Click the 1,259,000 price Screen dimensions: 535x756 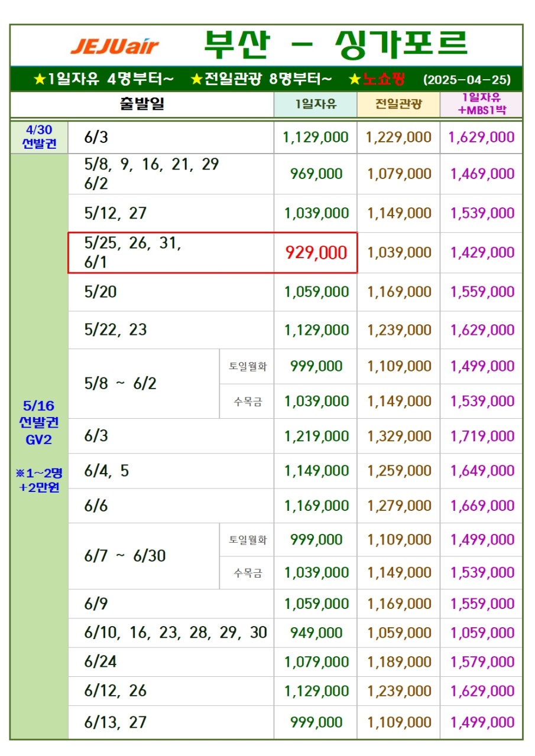399,471
